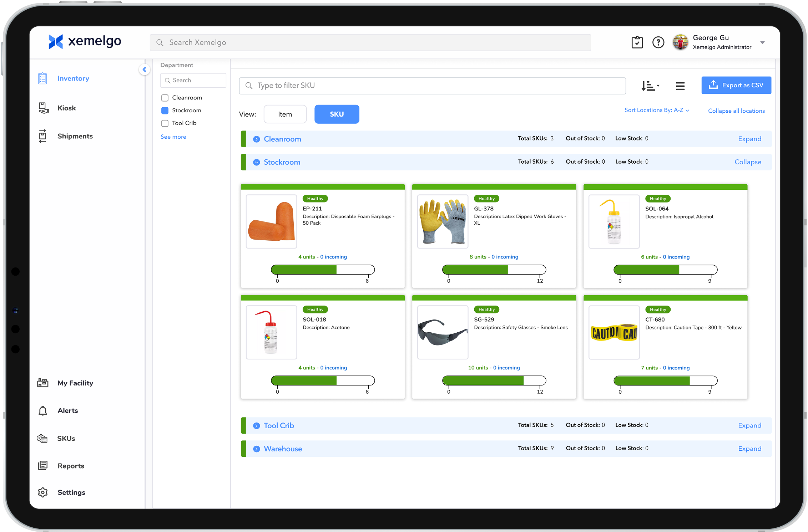Check the Tool Crib department checkbox
808x532 pixels.
click(x=165, y=123)
